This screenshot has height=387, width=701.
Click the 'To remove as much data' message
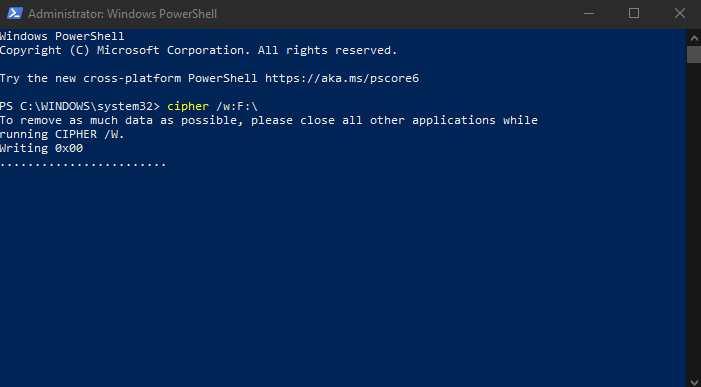pyautogui.click(x=269, y=120)
